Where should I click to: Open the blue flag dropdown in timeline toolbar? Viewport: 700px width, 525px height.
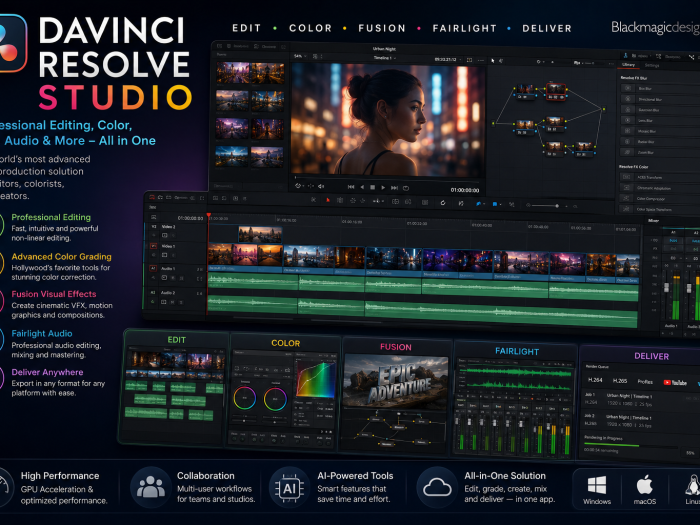click(479, 204)
